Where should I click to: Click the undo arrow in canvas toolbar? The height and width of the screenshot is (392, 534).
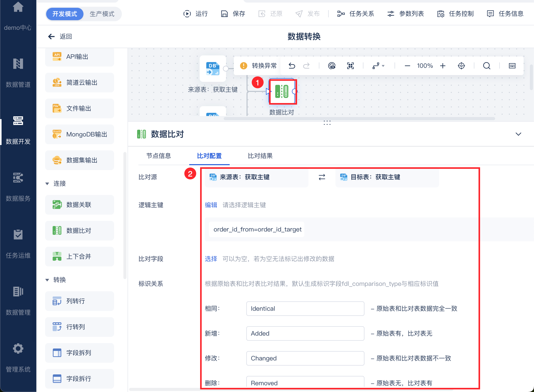point(292,66)
